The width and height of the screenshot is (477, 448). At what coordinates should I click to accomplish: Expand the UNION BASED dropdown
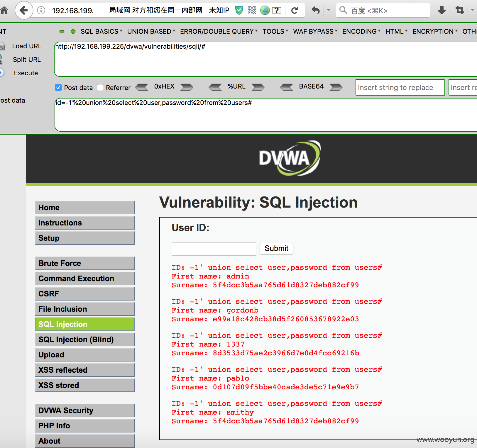[x=151, y=31]
